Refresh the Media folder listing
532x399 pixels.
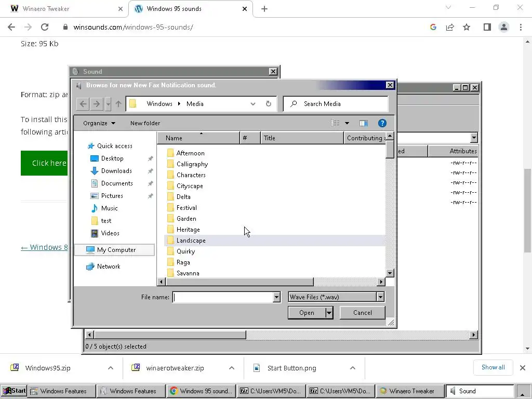(269, 104)
